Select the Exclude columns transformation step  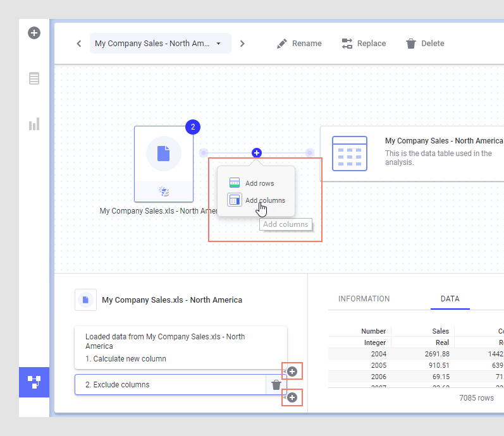pos(169,385)
